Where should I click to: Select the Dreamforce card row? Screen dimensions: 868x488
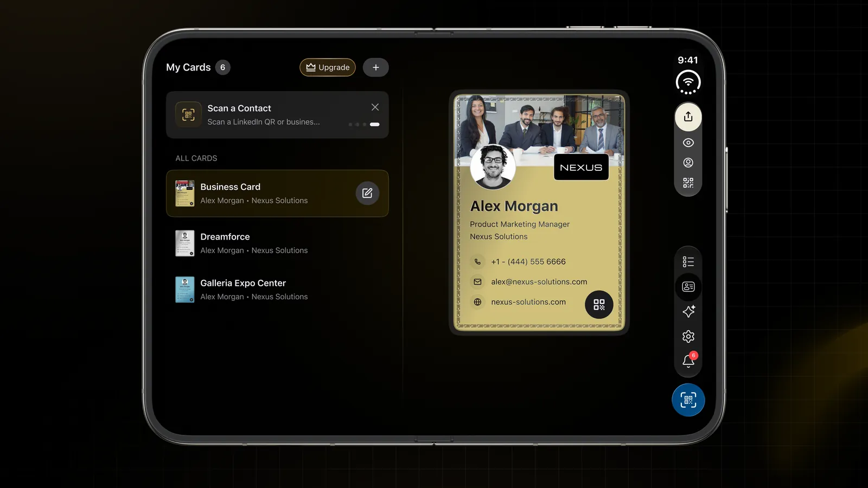pyautogui.click(x=277, y=243)
